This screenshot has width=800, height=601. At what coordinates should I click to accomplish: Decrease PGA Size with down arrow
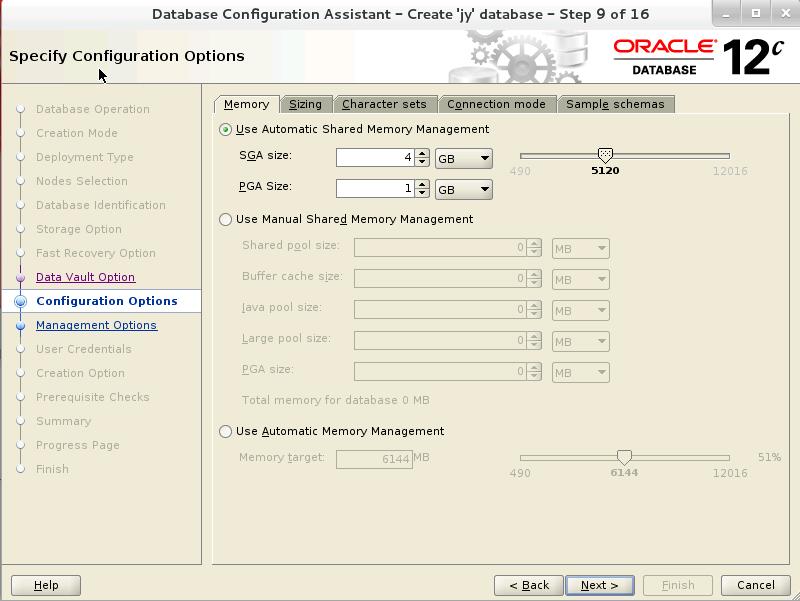click(422, 193)
